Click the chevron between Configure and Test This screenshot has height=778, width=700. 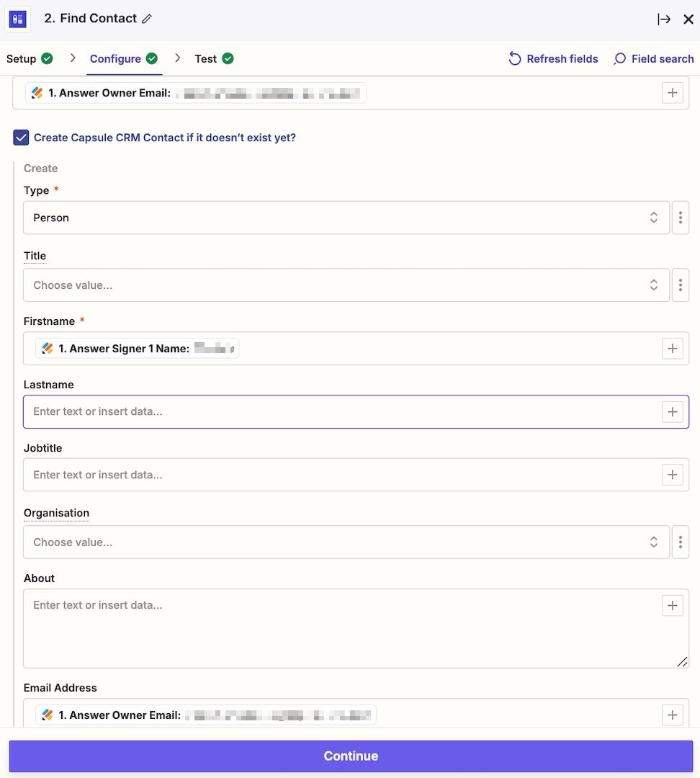pyautogui.click(x=178, y=58)
